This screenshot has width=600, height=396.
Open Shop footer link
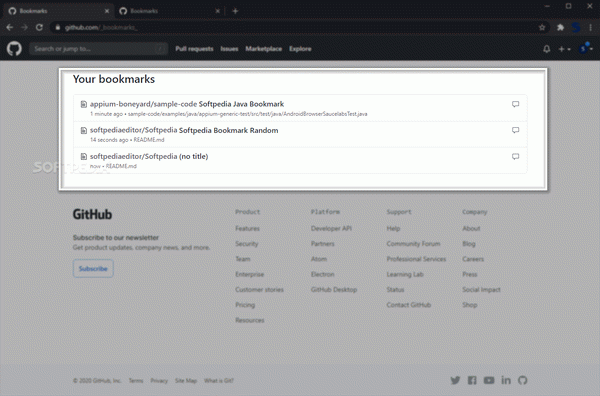[x=470, y=305]
